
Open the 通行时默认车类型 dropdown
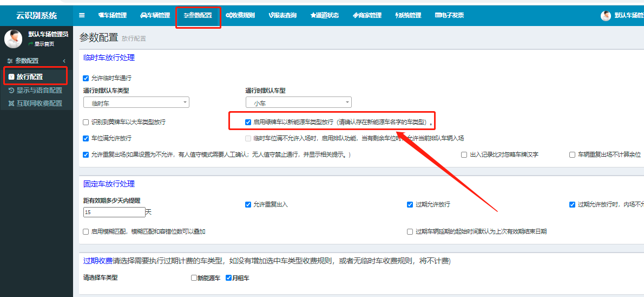click(x=136, y=102)
